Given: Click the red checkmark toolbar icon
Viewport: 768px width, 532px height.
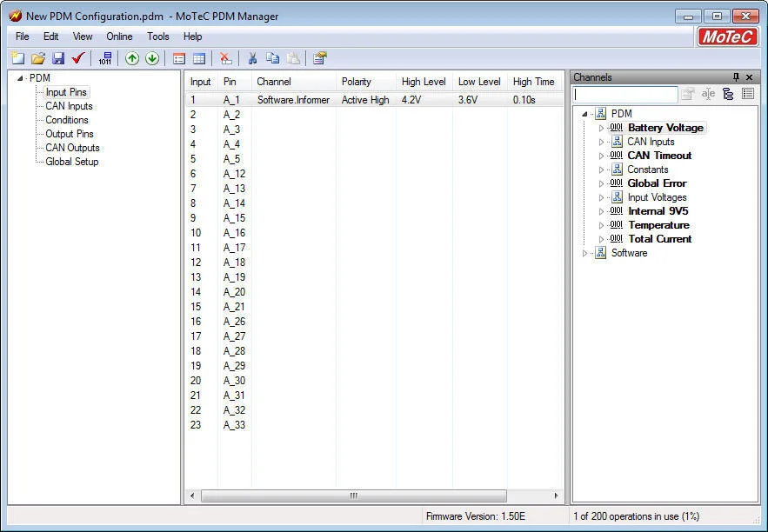Looking at the screenshot, I should tap(78, 59).
